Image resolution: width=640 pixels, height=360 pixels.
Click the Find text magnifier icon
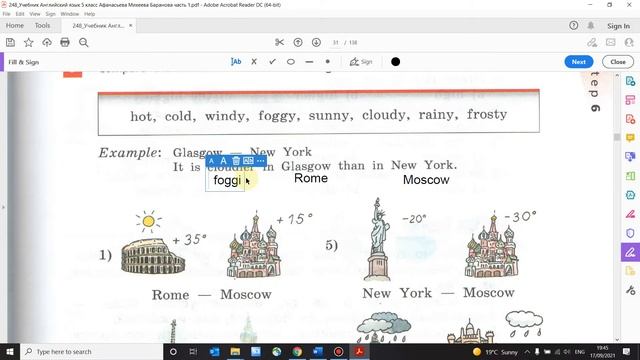tap(84, 42)
